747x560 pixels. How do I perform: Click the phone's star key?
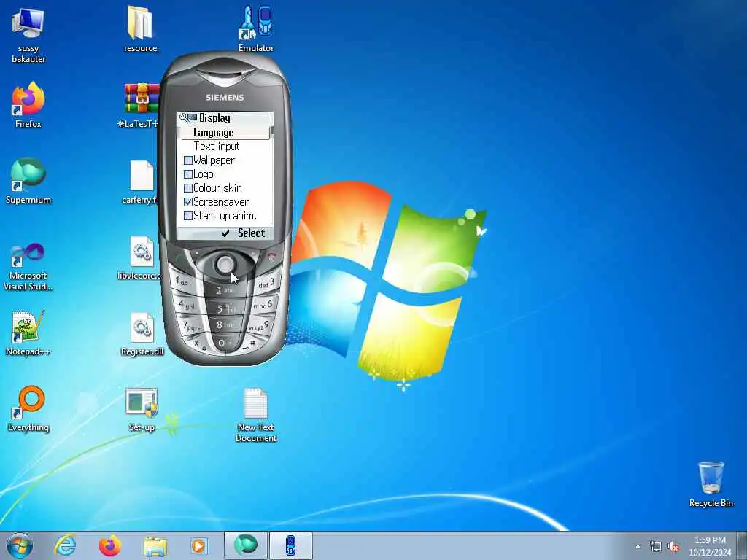[198, 344]
